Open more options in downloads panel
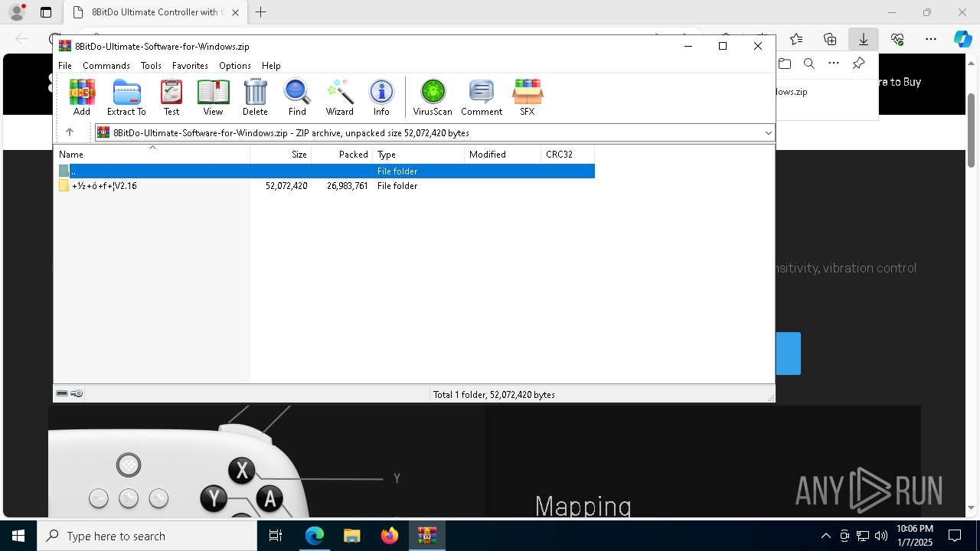The image size is (980, 551). tap(834, 64)
